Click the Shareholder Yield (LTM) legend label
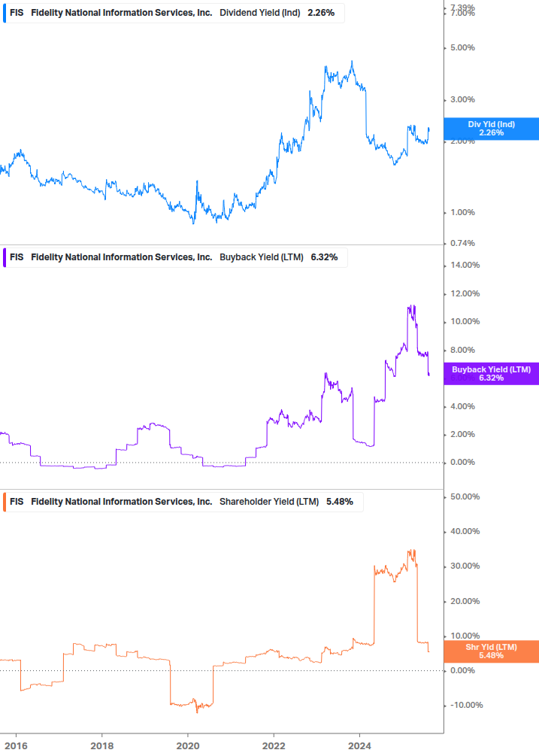 pyautogui.click(x=269, y=502)
